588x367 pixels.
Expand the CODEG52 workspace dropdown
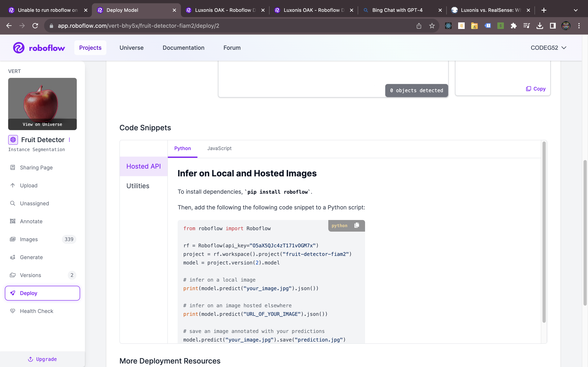tap(548, 48)
